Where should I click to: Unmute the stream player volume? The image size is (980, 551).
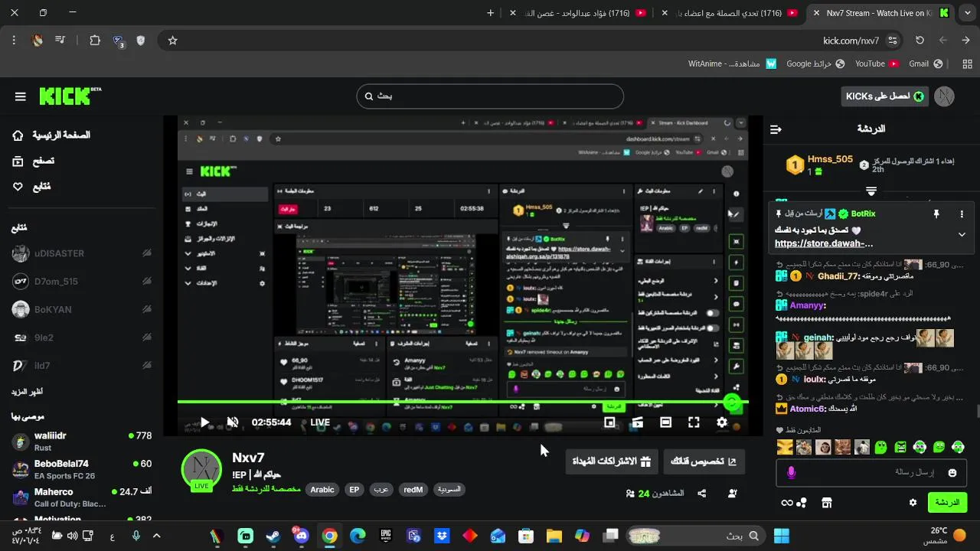click(233, 422)
